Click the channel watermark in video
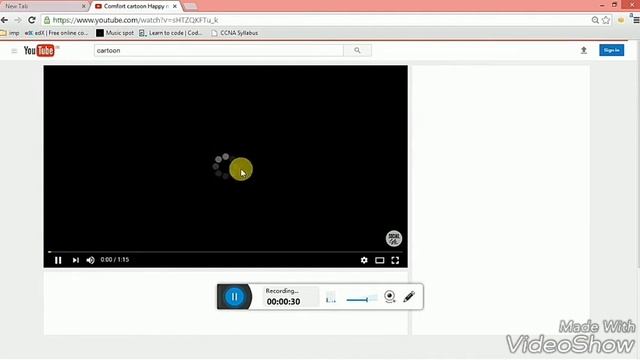 394,238
